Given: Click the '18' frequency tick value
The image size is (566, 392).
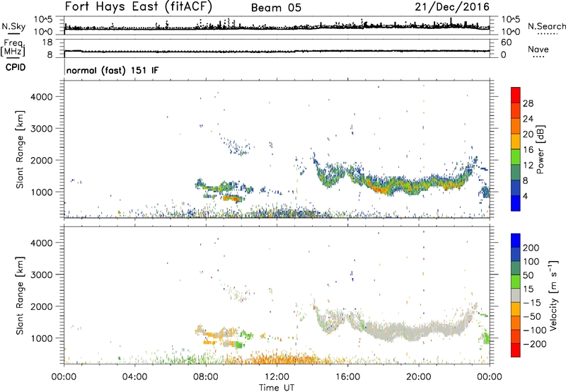Looking at the screenshot, I should tap(47, 42).
